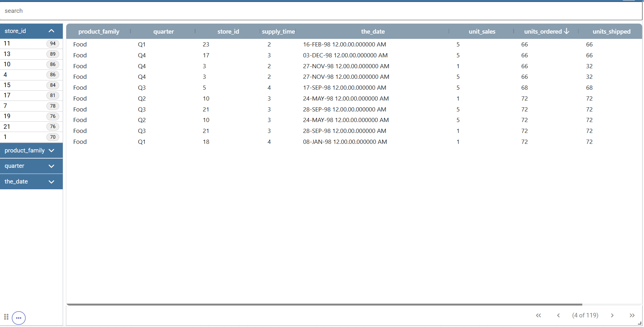Go to the next page
The height and width of the screenshot is (327, 644).
(612, 315)
